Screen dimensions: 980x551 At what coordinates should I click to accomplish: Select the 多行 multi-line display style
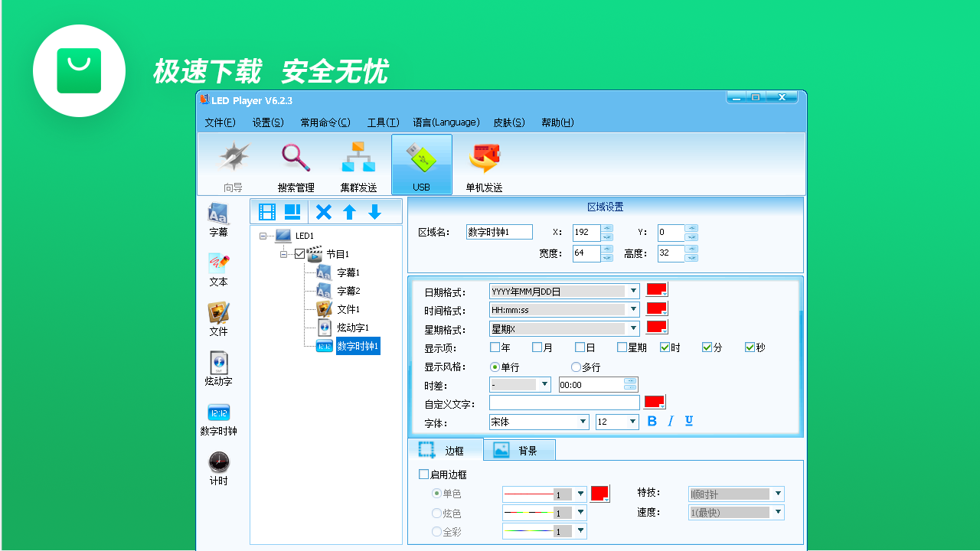point(576,367)
